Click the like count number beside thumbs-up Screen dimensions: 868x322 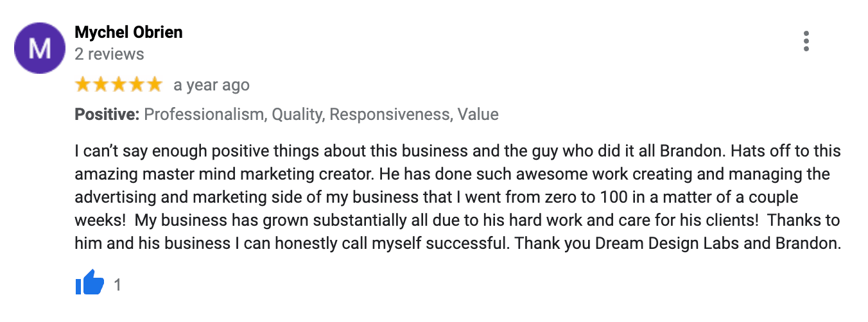click(117, 284)
